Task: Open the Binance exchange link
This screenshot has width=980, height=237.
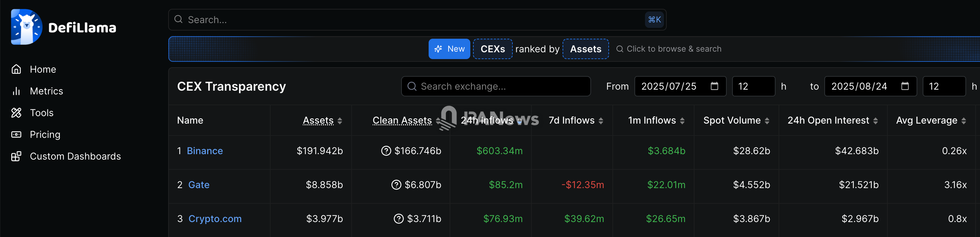Action: 205,151
